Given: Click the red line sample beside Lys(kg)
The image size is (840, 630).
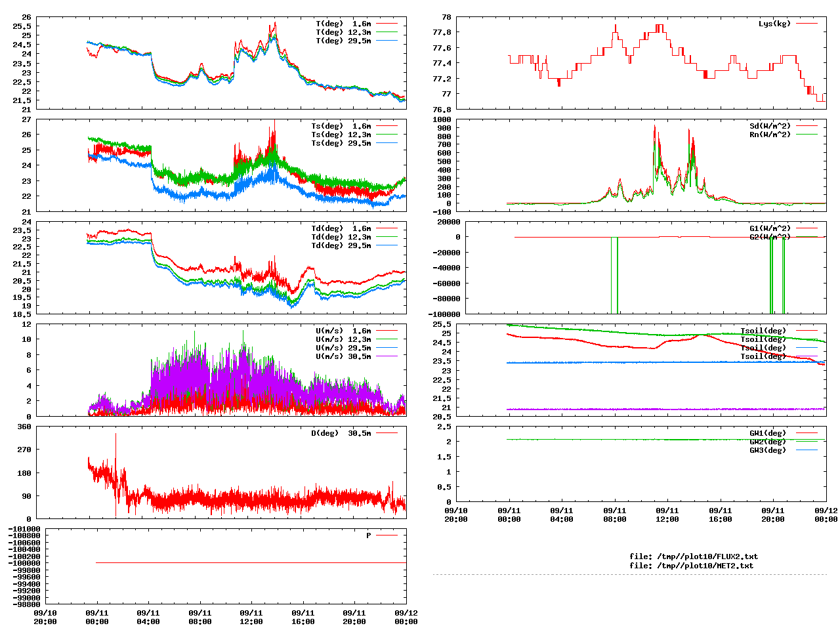Looking at the screenshot, I should coord(807,24).
